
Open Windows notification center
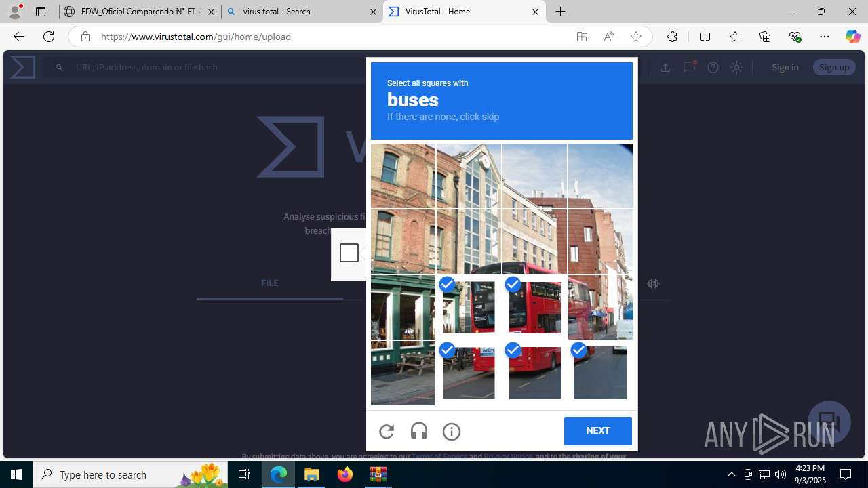point(846,474)
